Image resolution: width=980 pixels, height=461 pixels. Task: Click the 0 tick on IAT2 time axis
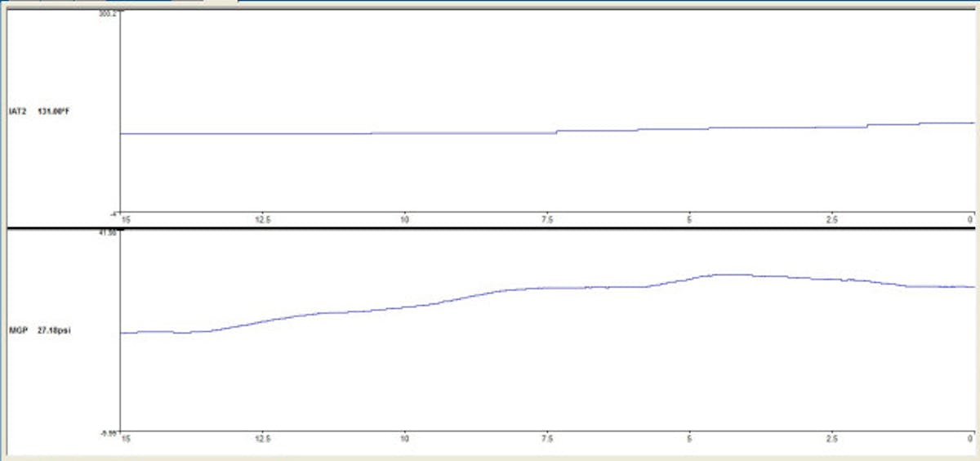pyautogui.click(x=970, y=219)
